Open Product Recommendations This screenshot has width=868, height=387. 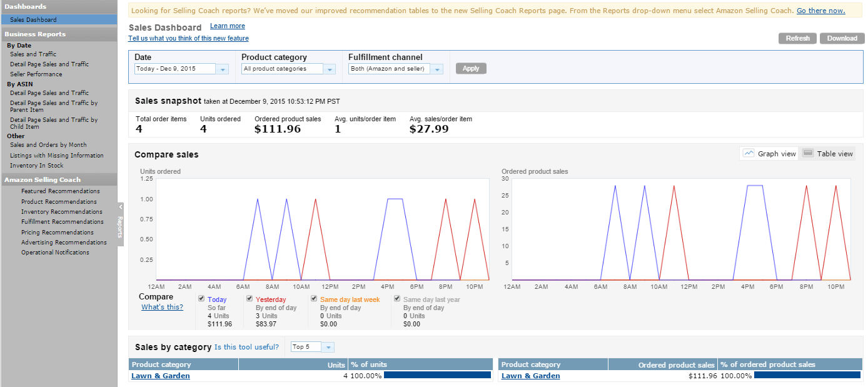59,202
